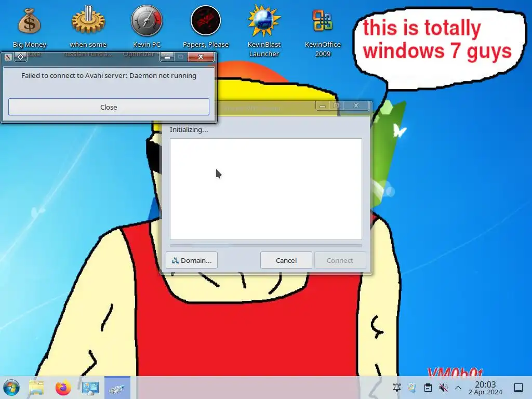Click the greyed-out Connect button
The image size is (532, 399).
(340, 260)
